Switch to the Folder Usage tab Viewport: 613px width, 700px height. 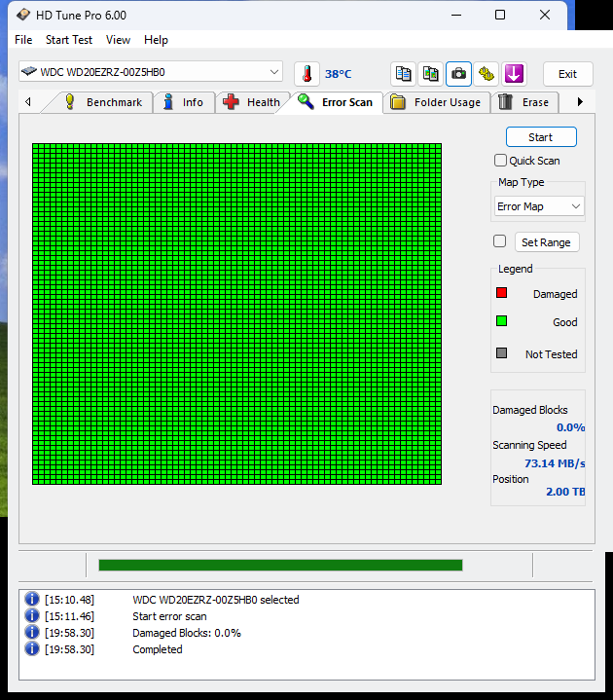[x=436, y=102]
